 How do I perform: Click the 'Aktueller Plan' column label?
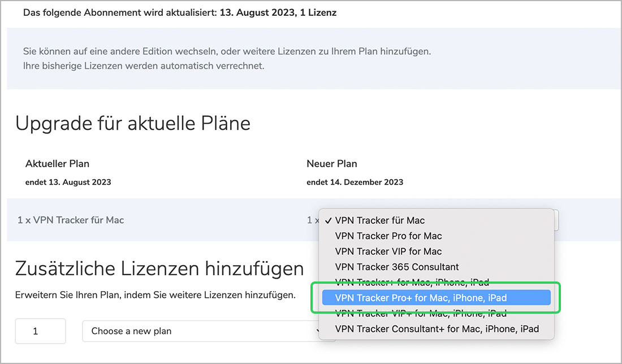coord(57,164)
